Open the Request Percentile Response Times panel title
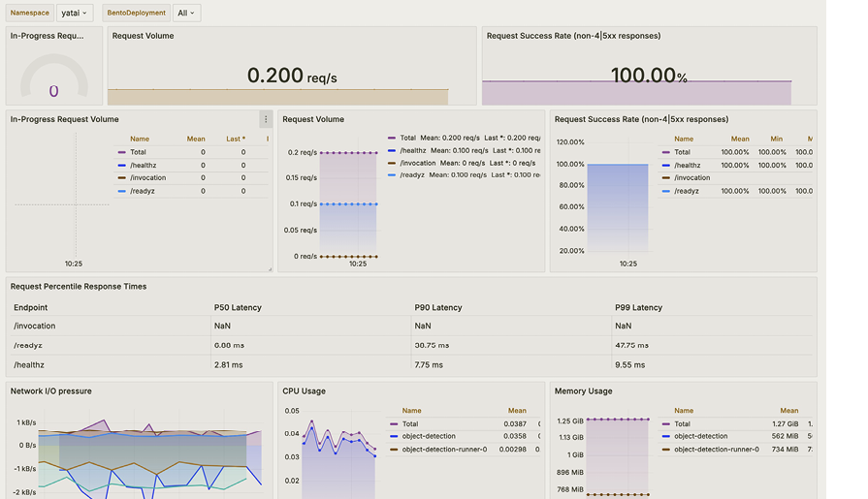Viewport: 868px width, 499px height. pos(78,286)
